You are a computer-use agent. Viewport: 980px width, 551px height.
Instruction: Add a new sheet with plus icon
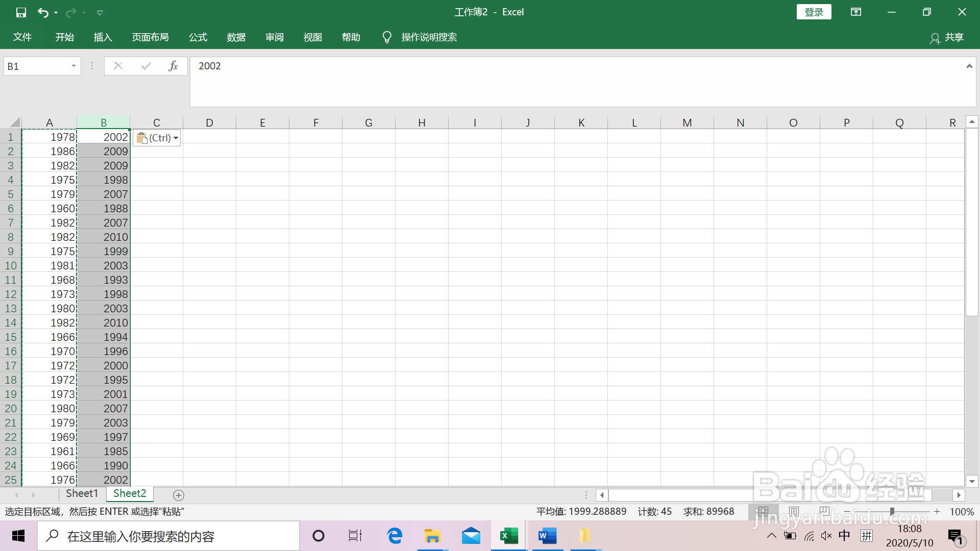click(178, 494)
